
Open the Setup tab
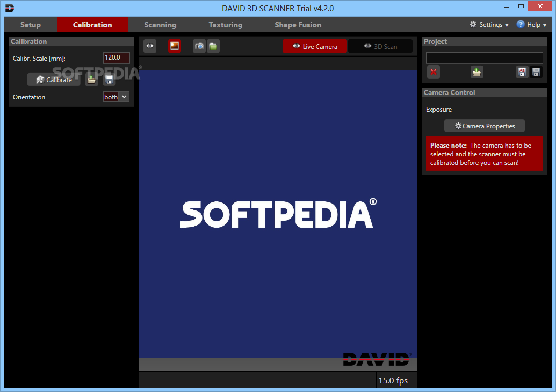[x=31, y=25]
